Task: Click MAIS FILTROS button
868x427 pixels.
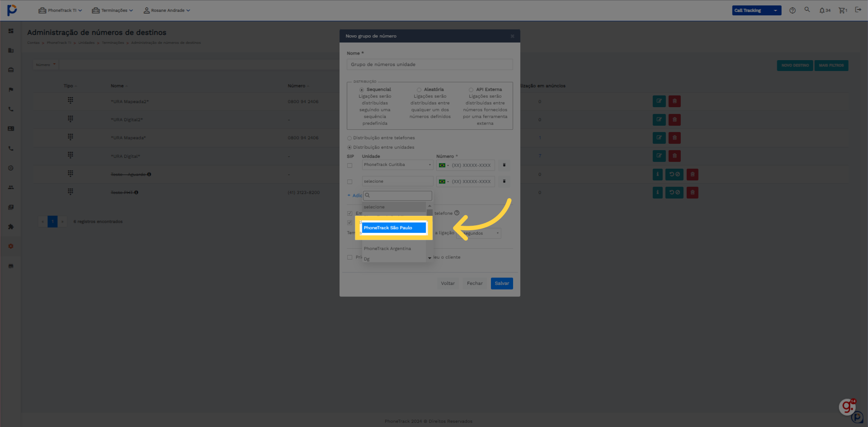Action: point(831,66)
